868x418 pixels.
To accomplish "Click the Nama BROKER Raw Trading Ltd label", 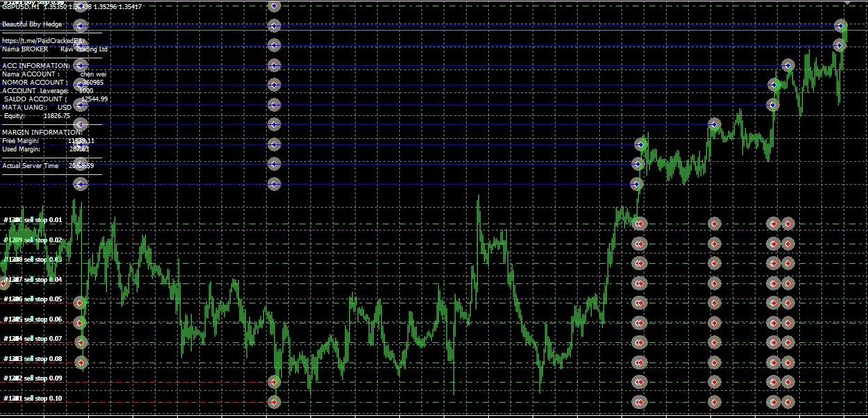I will [54, 49].
